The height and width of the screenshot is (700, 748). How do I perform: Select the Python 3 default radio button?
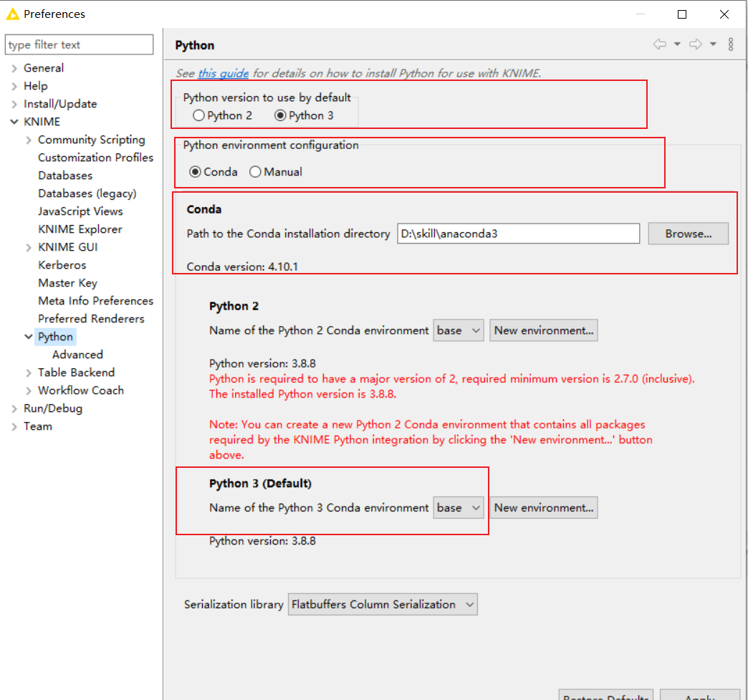280,115
